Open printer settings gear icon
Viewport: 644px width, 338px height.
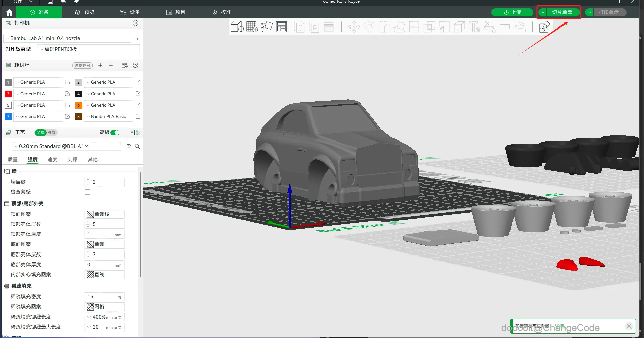[x=136, y=23]
